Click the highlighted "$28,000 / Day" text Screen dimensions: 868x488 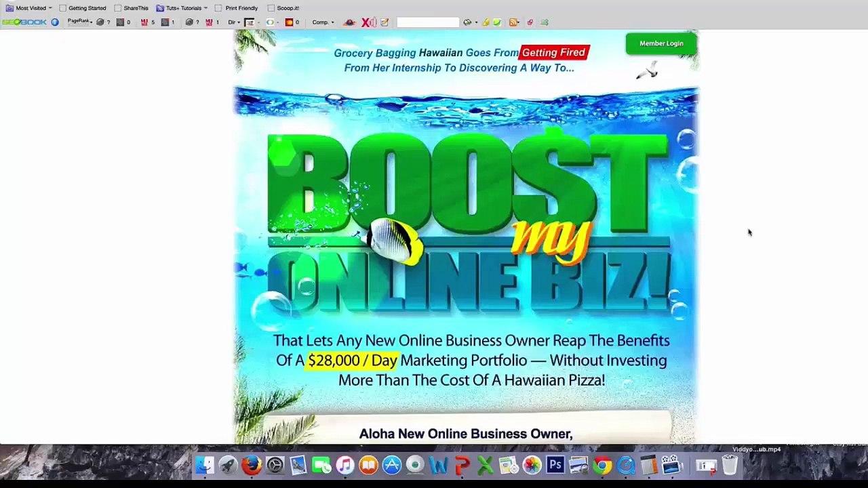pyautogui.click(x=353, y=361)
